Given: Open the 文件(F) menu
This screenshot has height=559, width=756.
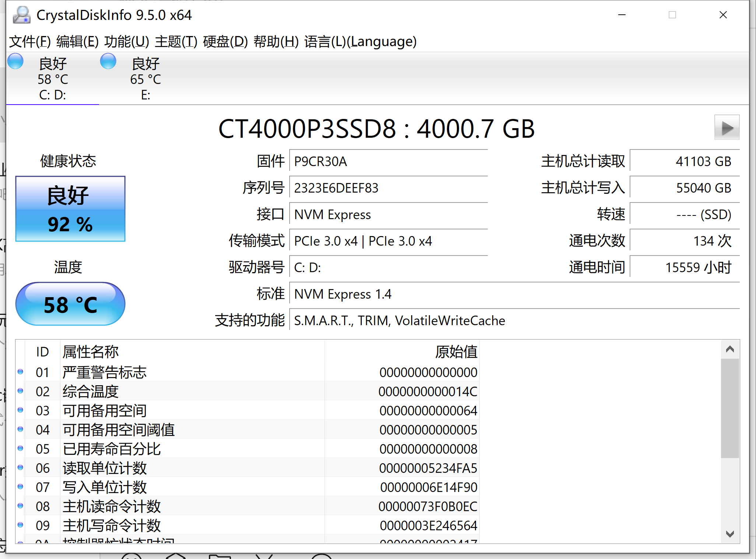Looking at the screenshot, I should (x=30, y=42).
